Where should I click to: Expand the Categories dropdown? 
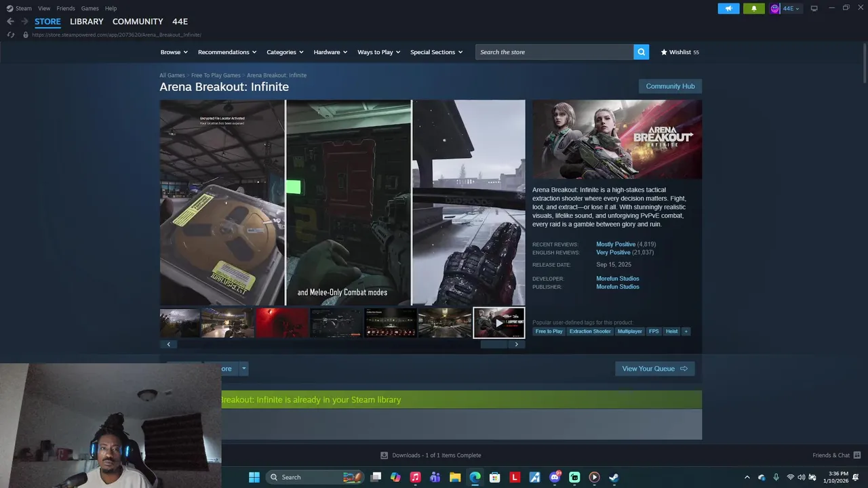[285, 52]
